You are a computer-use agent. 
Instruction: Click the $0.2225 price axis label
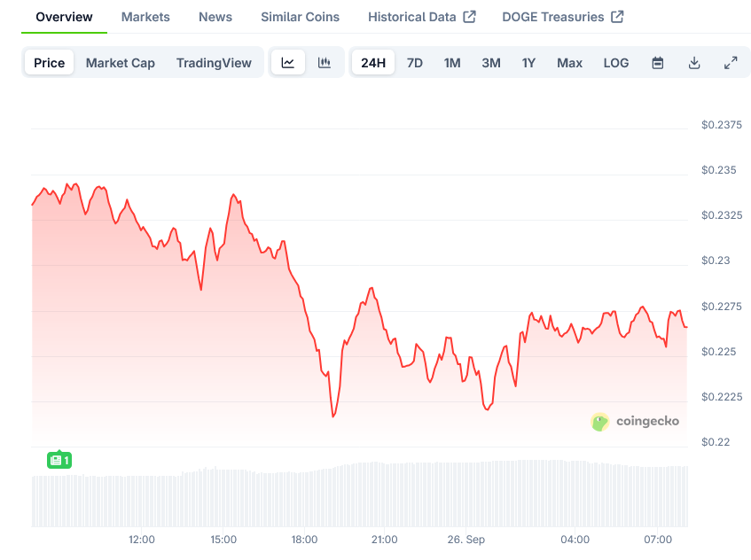pos(722,397)
